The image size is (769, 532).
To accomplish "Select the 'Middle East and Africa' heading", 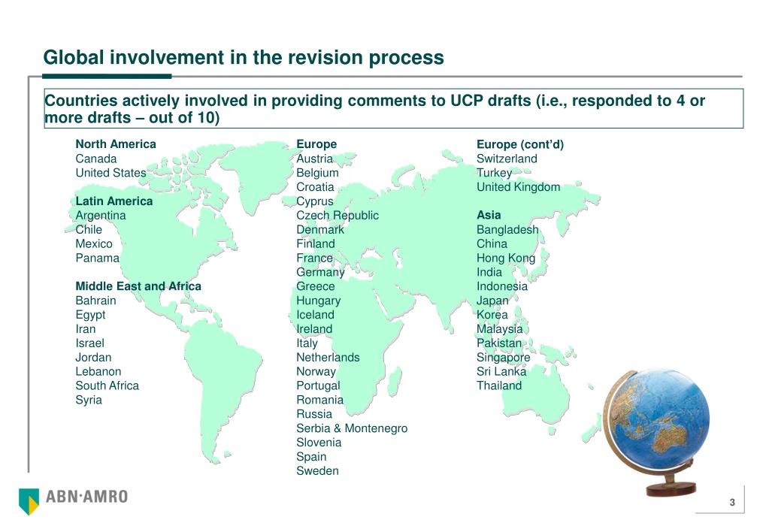I will [138, 286].
